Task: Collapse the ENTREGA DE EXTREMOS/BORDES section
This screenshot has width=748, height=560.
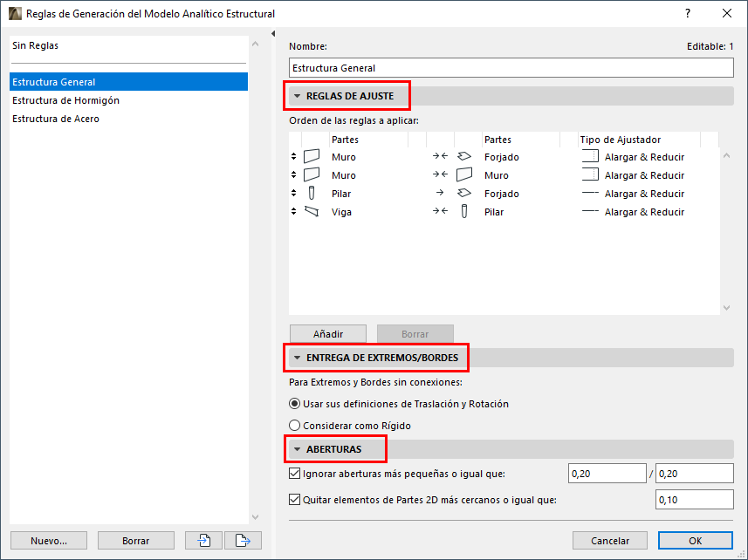Action: (298, 358)
